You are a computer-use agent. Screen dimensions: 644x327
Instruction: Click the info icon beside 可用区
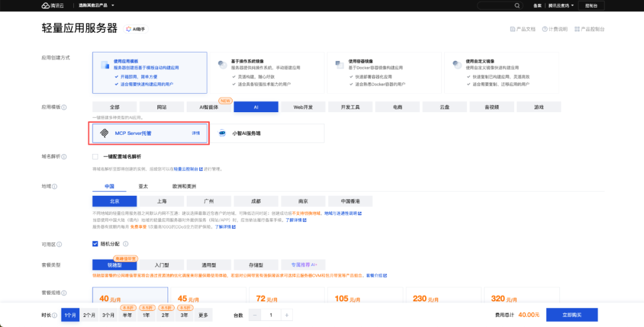(59, 245)
